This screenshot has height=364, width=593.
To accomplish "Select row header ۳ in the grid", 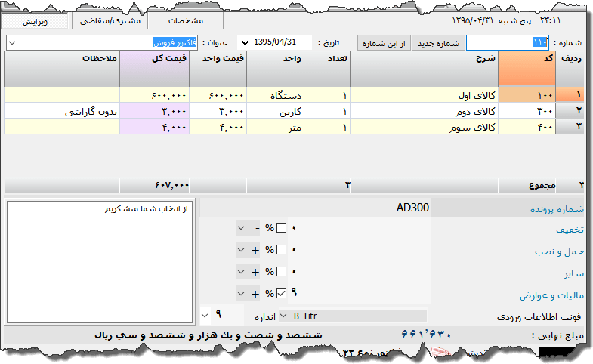I will tap(570, 127).
